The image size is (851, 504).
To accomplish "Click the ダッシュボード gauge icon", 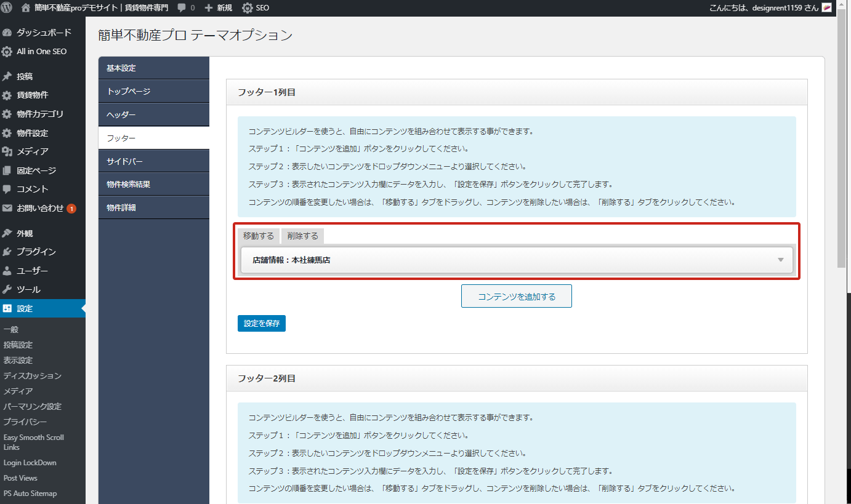I will [7, 33].
